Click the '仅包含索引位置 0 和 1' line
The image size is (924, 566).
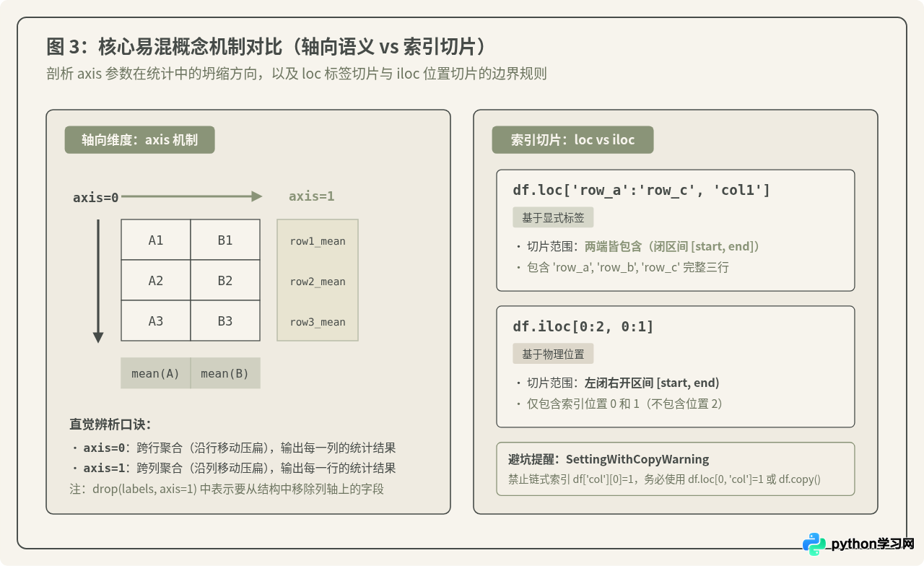[619, 404]
